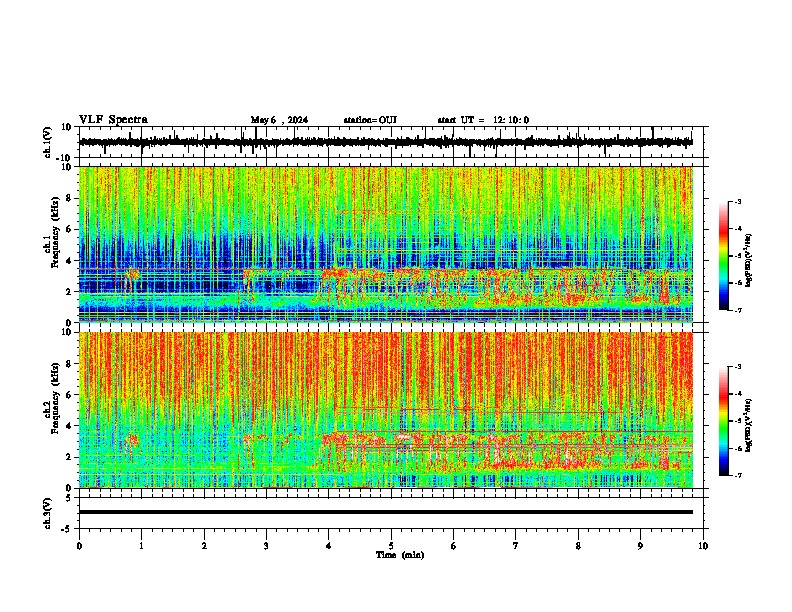Click the "6" kHz tick of ch.2 spectrogram

70,395
